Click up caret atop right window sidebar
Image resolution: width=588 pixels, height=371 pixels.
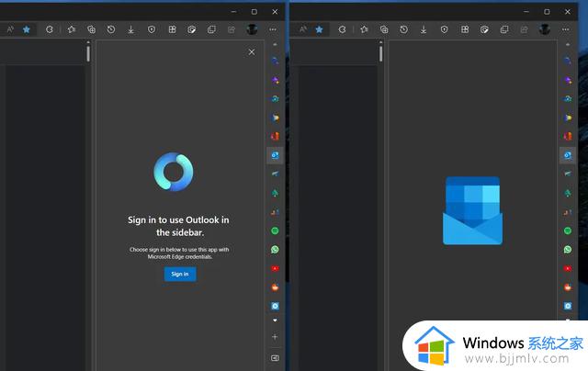click(x=568, y=44)
